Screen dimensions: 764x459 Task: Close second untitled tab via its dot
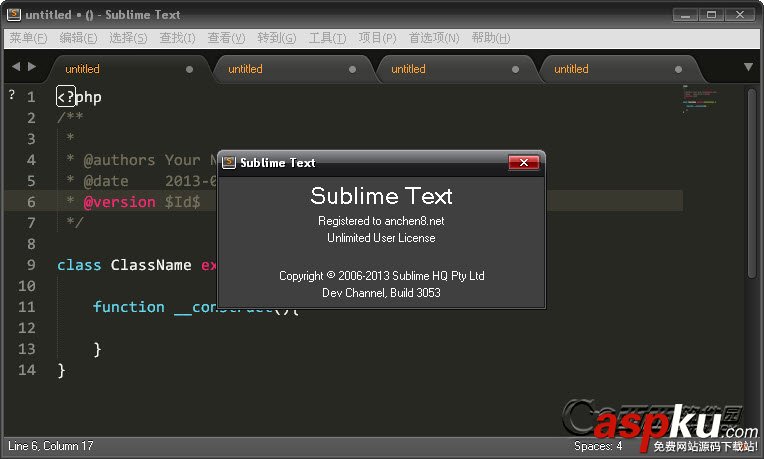(x=352, y=70)
